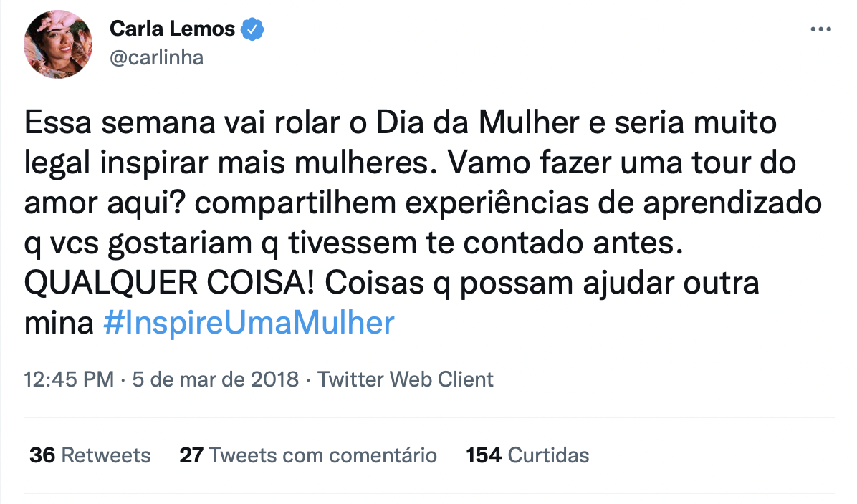Click the Carla Lemos display name
This screenshot has width=857, height=504.
pos(172,29)
